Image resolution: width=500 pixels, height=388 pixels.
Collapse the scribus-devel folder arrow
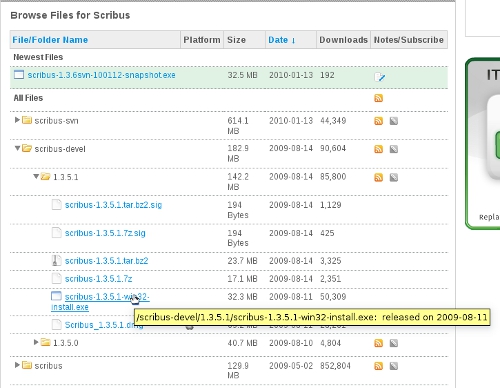pyautogui.click(x=17, y=148)
